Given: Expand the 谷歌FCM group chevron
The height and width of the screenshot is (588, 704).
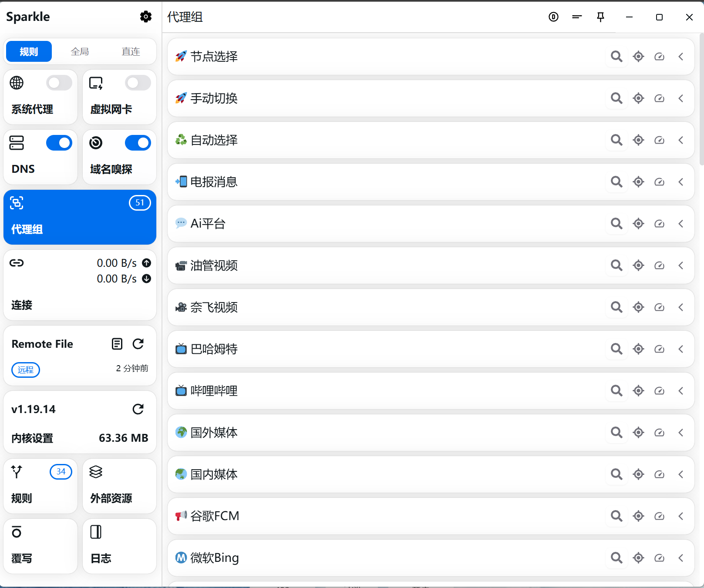Looking at the screenshot, I should coord(680,516).
